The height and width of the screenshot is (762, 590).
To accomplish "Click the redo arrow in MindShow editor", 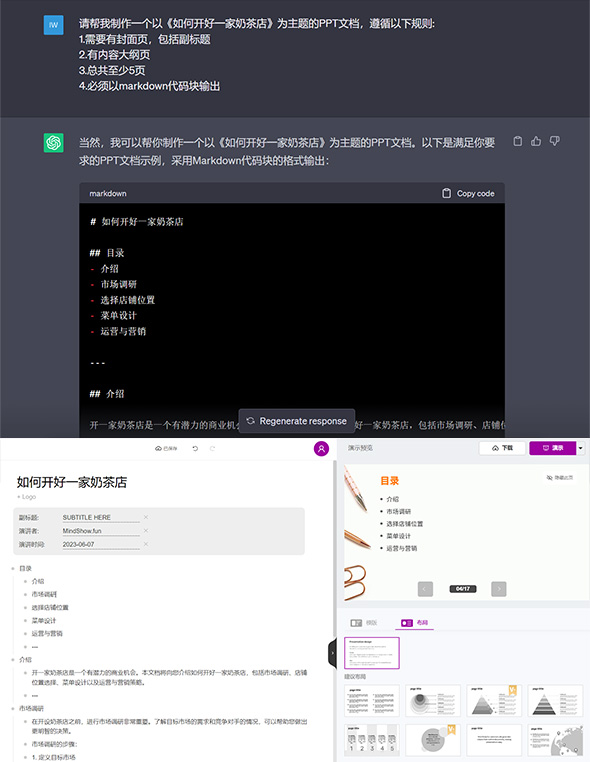I will pyautogui.click(x=212, y=449).
